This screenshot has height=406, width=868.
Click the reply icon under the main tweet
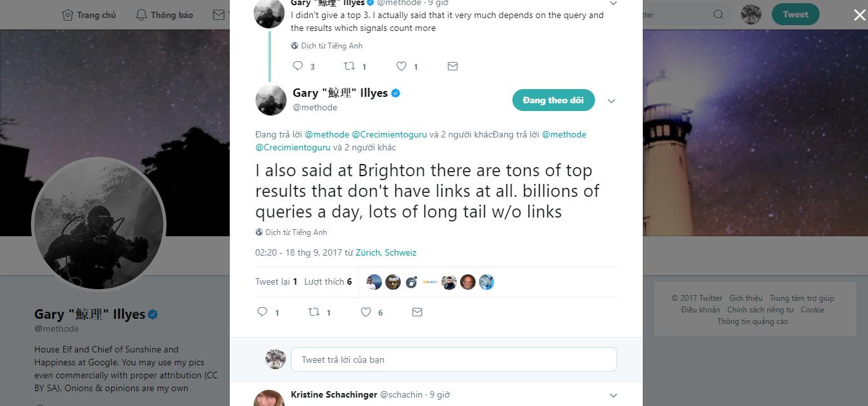262,312
